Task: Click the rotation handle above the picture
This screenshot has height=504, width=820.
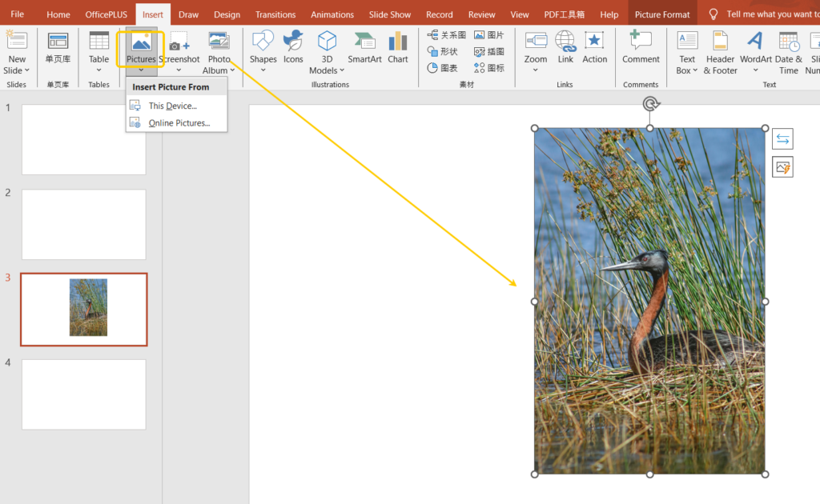Action: pyautogui.click(x=651, y=104)
